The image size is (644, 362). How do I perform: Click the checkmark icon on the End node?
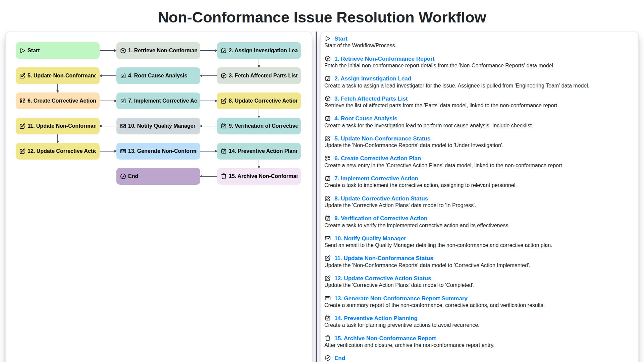(x=123, y=176)
